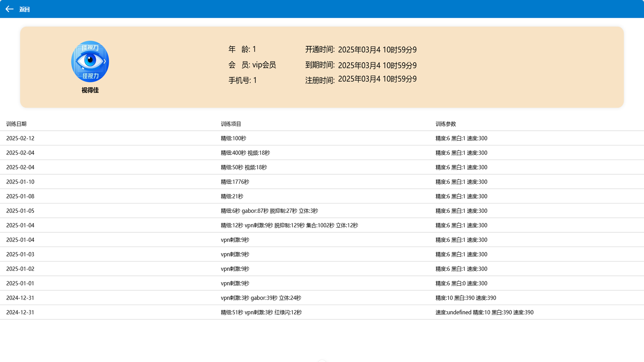Select the loading spinner at page bottom
The image size is (644, 362).
point(322,361)
